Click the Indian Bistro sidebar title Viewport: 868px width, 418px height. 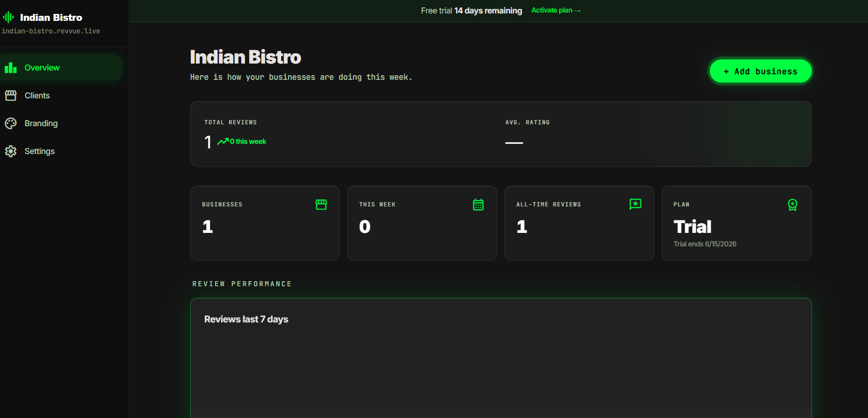click(51, 18)
